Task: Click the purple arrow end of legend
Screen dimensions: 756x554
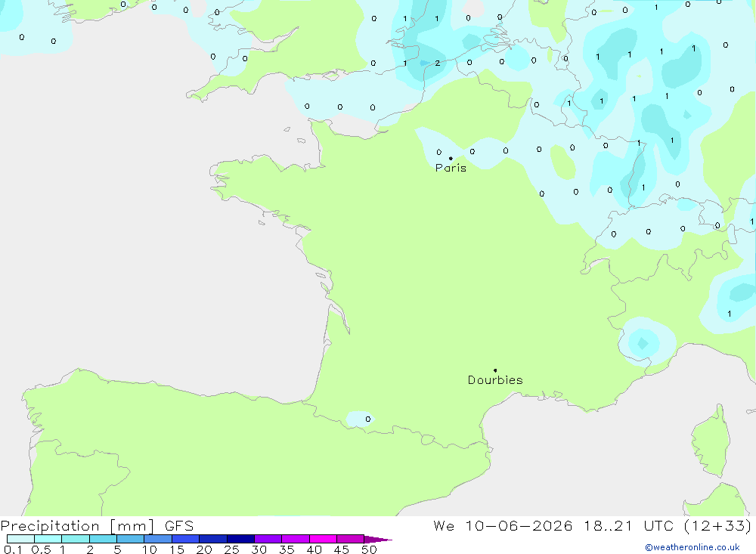Action: click(x=378, y=540)
